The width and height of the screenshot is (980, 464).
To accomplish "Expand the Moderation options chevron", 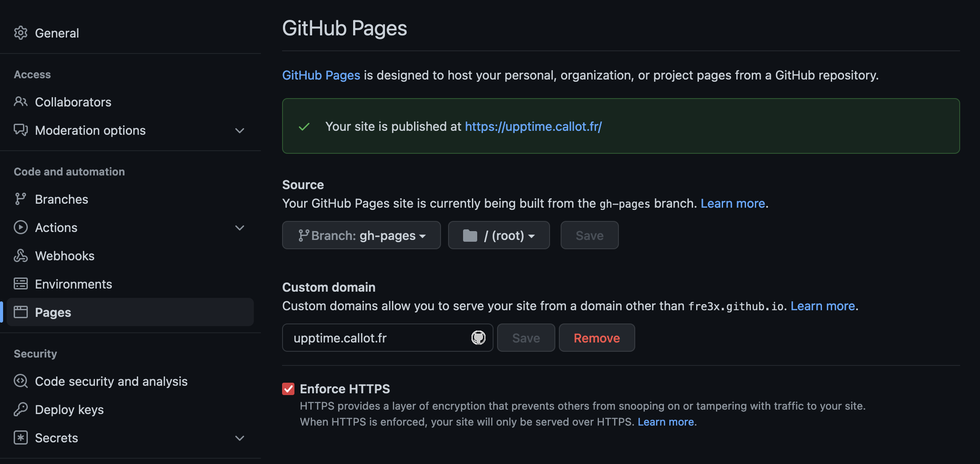I will point(240,131).
